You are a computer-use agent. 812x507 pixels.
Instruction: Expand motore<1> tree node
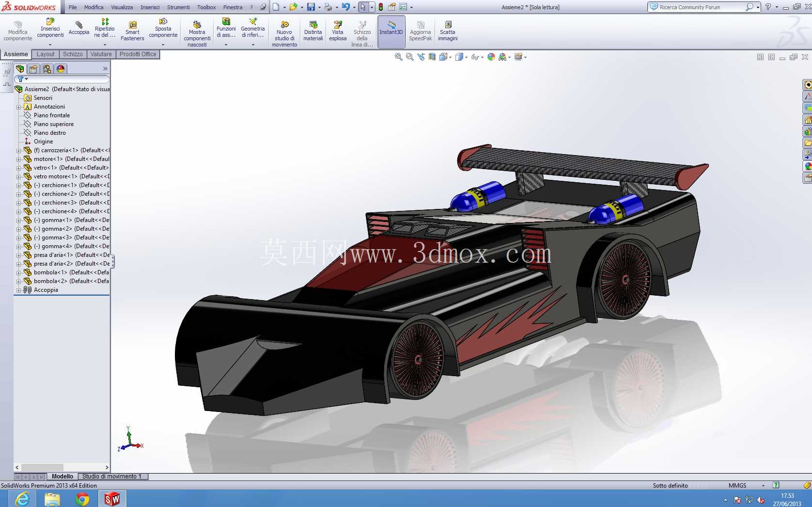[19, 159]
